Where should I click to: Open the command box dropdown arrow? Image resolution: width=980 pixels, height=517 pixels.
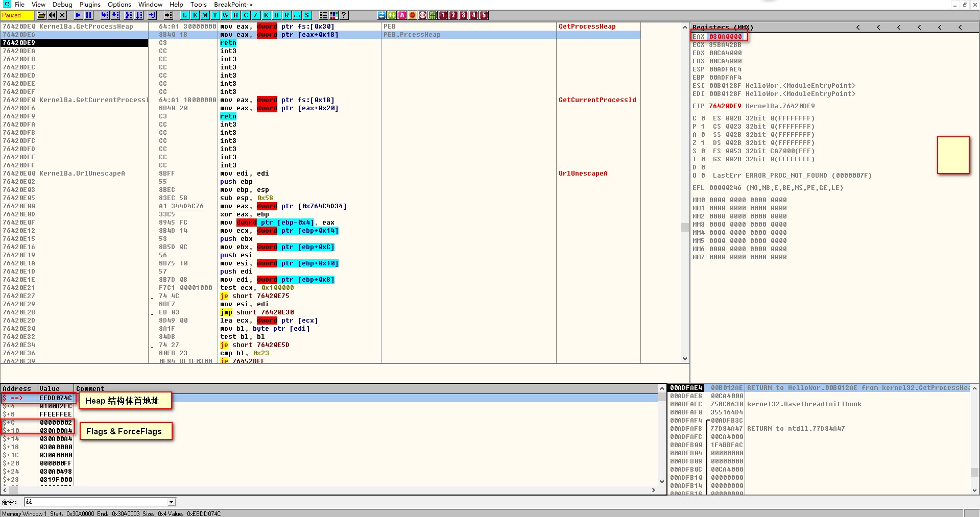172,502
